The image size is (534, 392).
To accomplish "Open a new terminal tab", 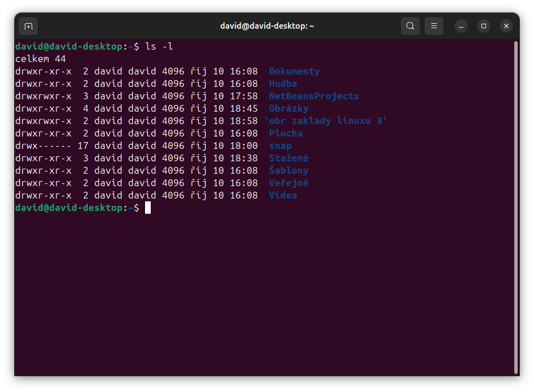I will click(28, 26).
